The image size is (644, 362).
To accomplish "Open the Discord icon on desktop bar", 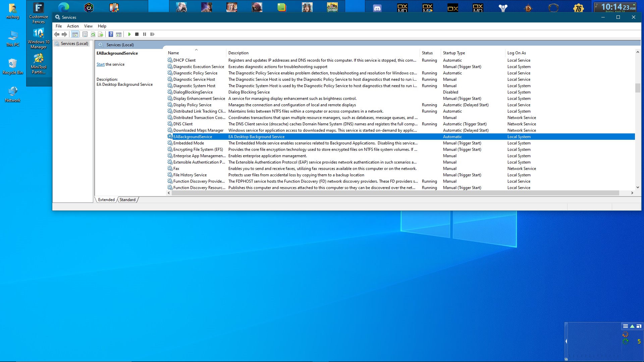I will (x=377, y=8).
